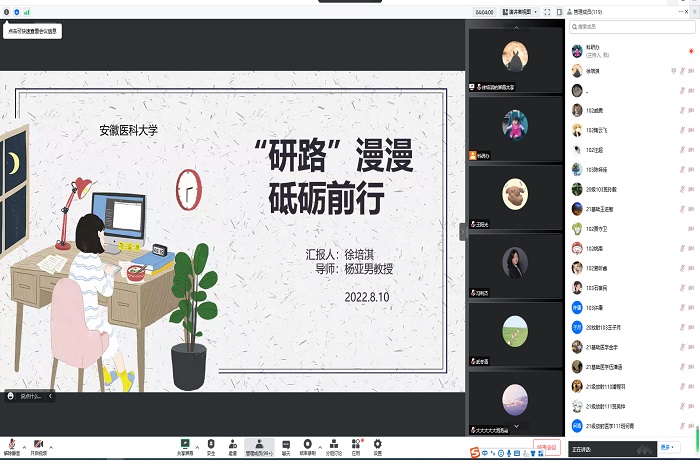This screenshot has width=700, height=460.
Task: Unmute the microphone in bottom toolbar
Action: [x=11, y=443]
